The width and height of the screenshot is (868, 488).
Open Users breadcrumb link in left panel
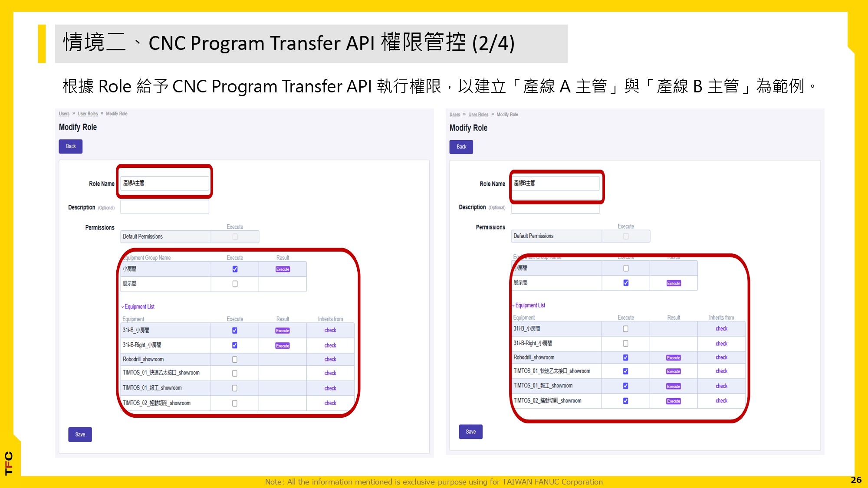pos(64,114)
